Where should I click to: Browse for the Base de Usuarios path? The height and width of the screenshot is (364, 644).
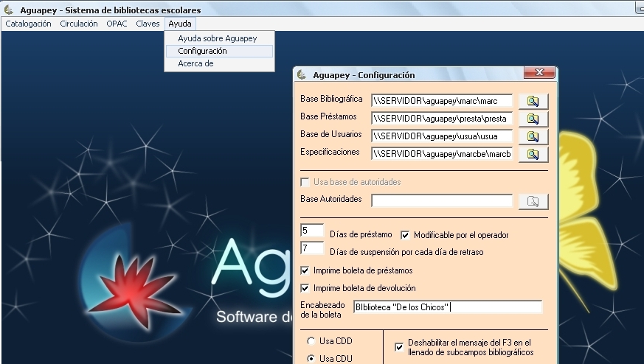[533, 136]
